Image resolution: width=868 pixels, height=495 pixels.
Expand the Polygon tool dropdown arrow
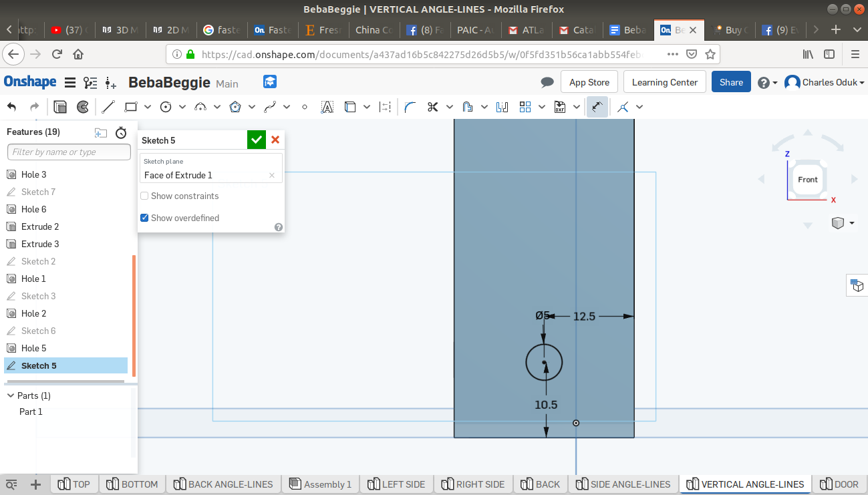coord(252,107)
